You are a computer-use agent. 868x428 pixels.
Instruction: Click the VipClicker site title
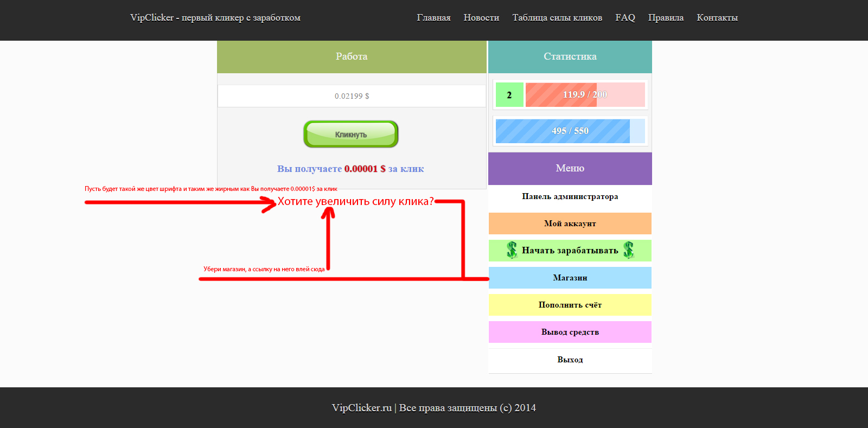(215, 17)
